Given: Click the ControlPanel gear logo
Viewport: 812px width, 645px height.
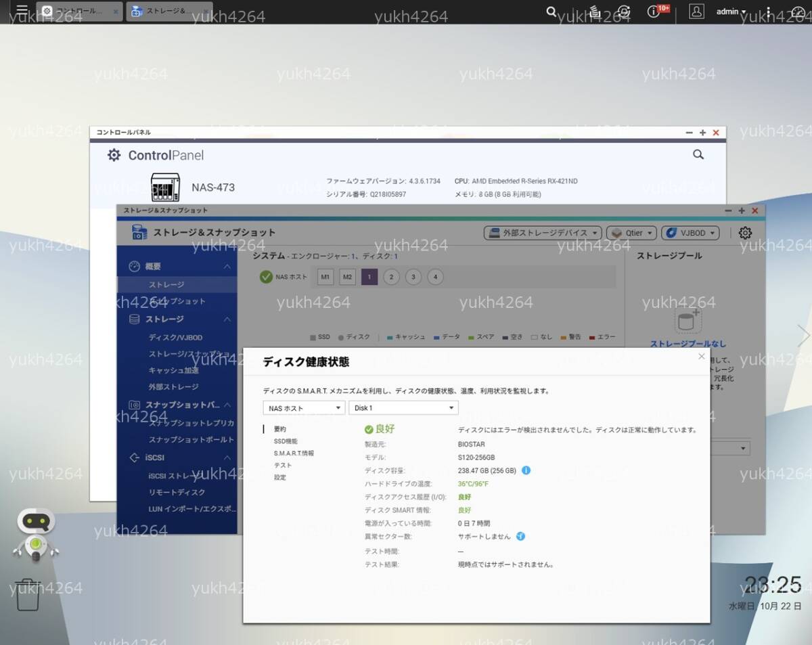Looking at the screenshot, I should (114, 155).
